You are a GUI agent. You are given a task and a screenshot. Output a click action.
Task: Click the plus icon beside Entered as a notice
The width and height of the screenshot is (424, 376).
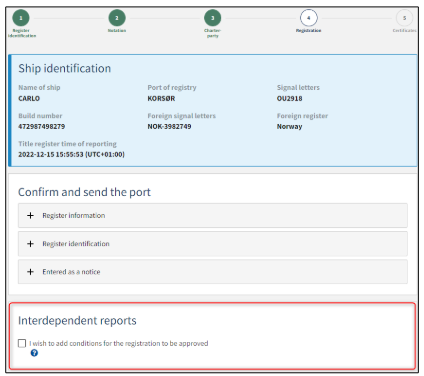pyautogui.click(x=30, y=272)
